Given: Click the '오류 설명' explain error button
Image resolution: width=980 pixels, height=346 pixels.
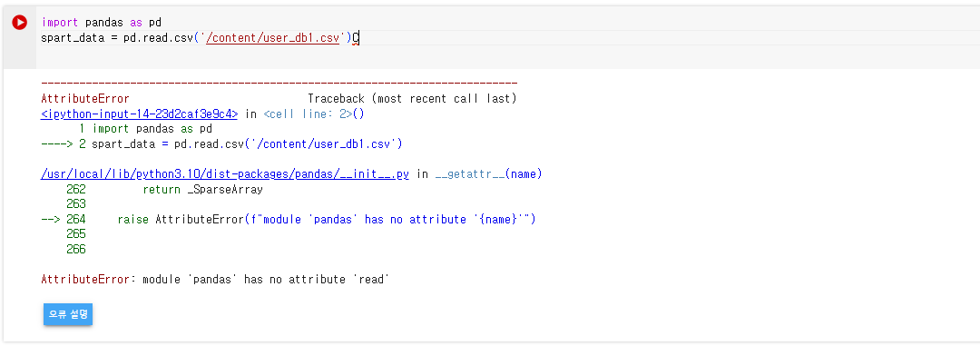Looking at the screenshot, I should pyautogui.click(x=68, y=315).
